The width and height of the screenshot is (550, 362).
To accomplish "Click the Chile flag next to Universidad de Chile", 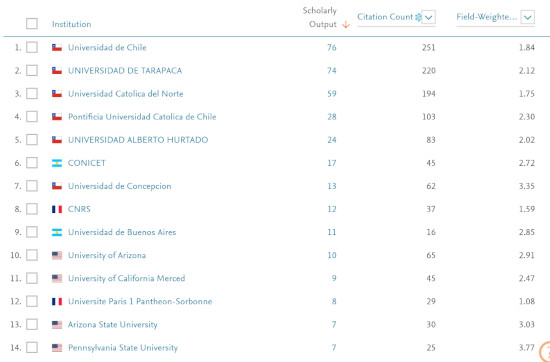I will 57,48.
